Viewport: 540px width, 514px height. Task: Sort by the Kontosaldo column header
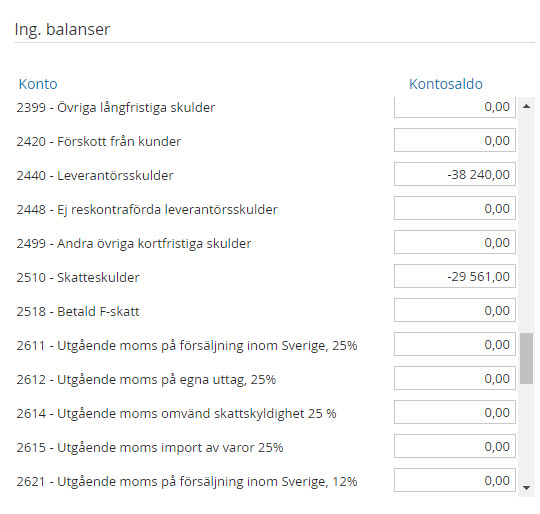point(446,84)
